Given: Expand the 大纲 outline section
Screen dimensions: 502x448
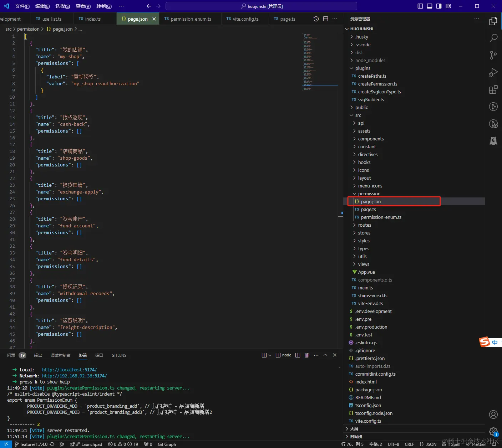Looking at the screenshot, I should 414,429.
